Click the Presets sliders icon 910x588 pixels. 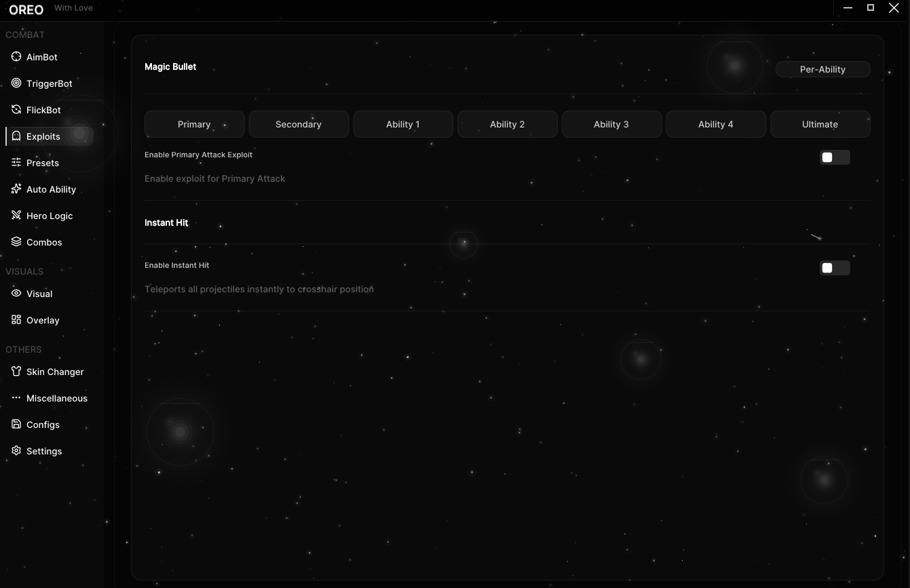[16, 163]
